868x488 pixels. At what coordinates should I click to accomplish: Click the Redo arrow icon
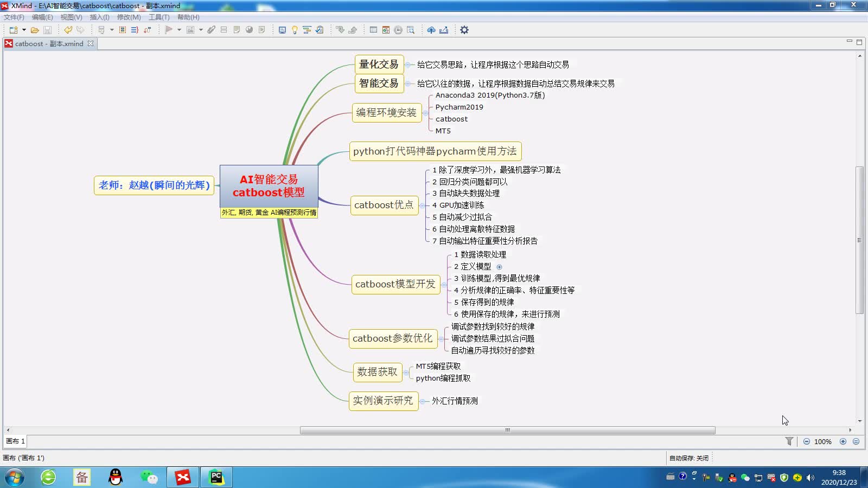(x=80, y=30)
